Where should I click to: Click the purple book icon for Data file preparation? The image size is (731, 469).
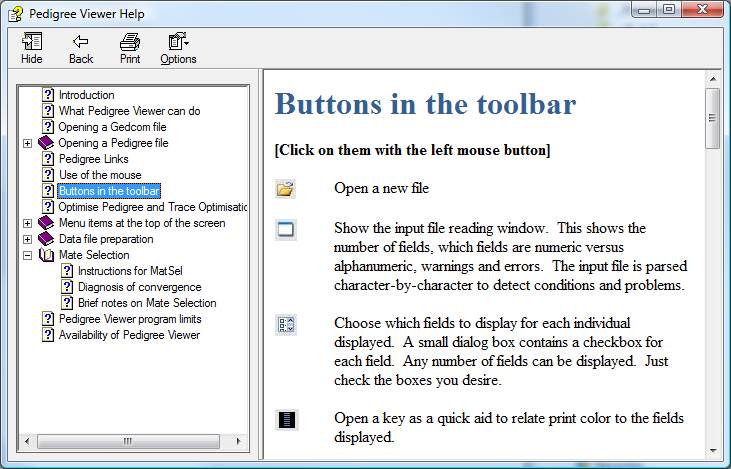46,239
